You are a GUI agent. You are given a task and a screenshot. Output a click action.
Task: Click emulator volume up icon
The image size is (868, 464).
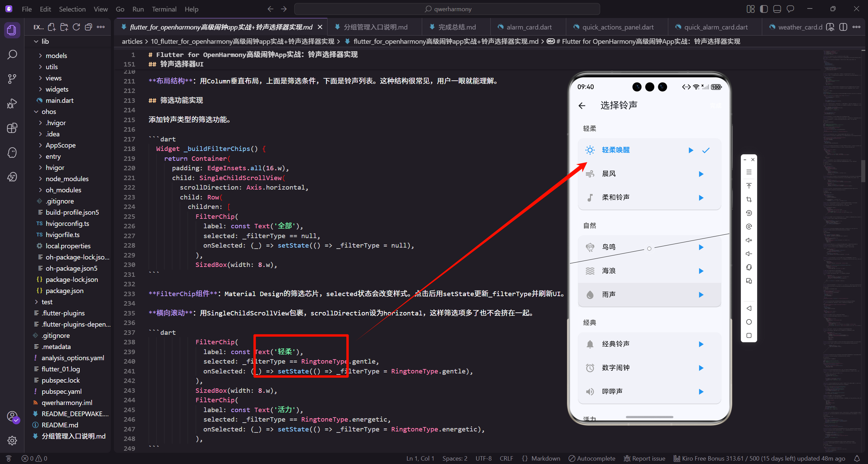click(749, 240)
